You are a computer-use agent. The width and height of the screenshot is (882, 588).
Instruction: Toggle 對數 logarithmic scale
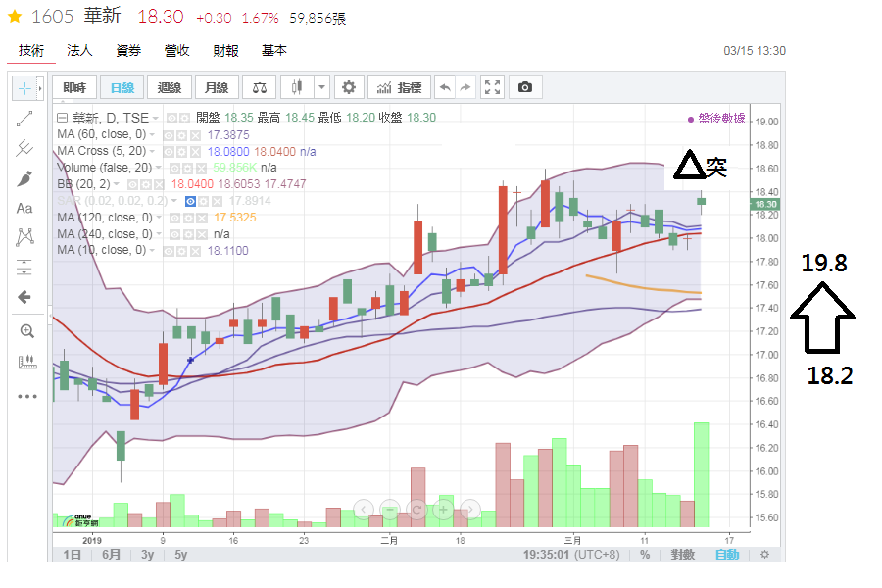(683, 555)
